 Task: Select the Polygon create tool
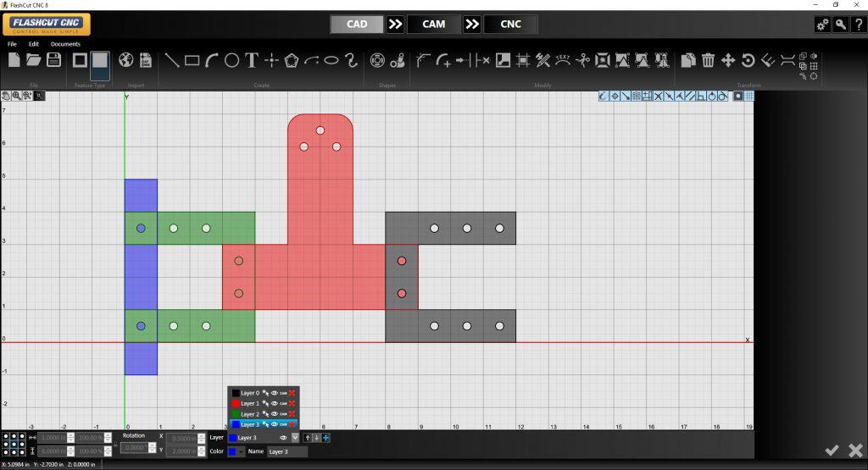tap(292, 60)
